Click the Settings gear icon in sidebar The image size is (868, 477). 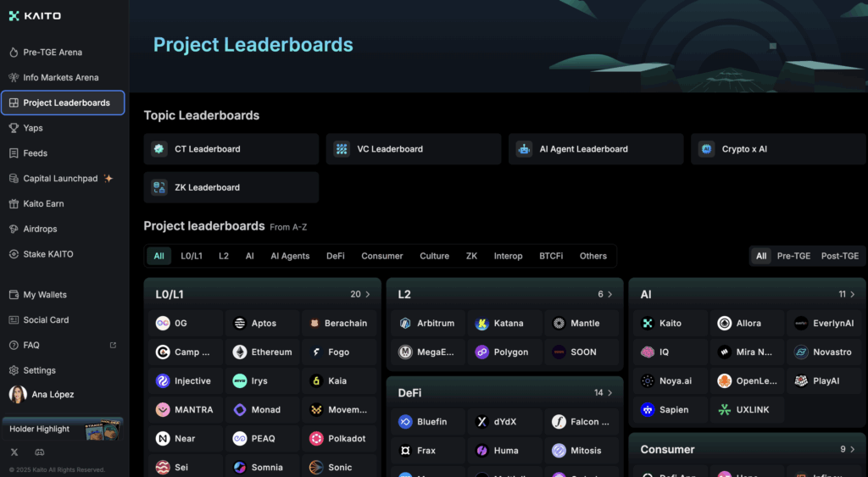(x=14, y=370)
